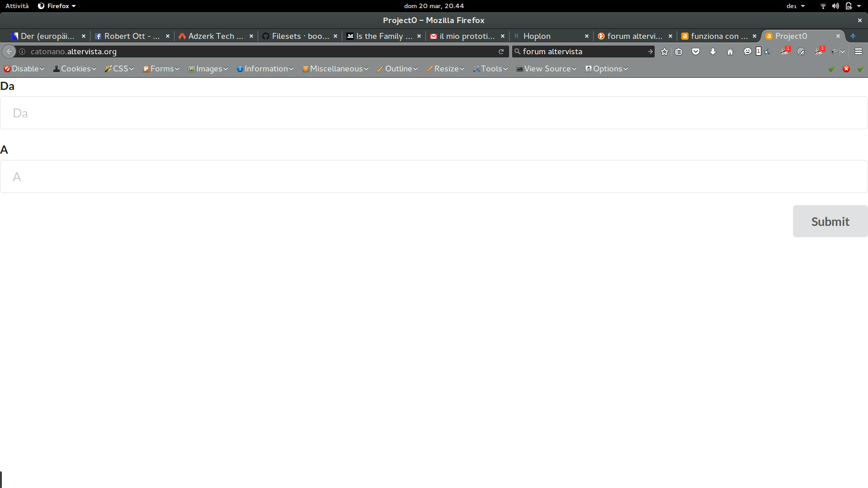Viewport: 868px width, 488px height.
Task: Click the red error X indicator
Action: (846, 69)
